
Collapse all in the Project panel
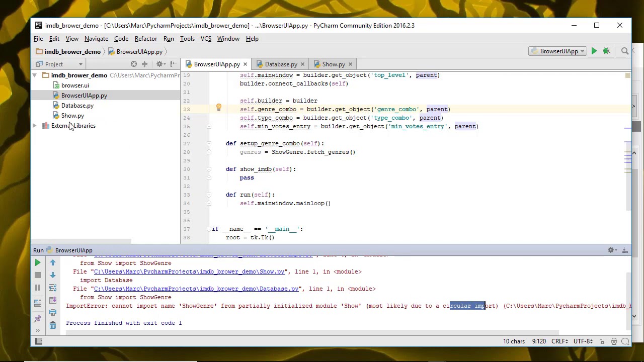click(x=145, y=64)
